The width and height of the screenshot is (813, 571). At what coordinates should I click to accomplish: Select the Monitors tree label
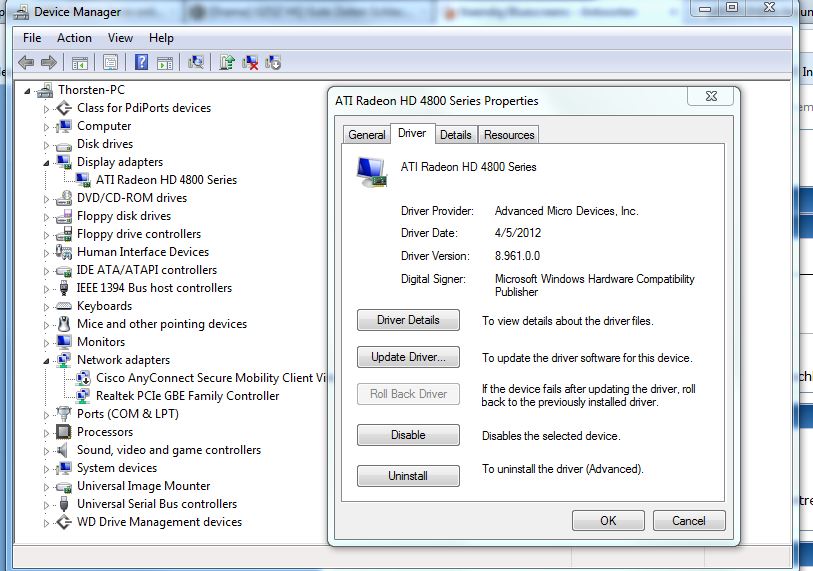coord(101,342)
